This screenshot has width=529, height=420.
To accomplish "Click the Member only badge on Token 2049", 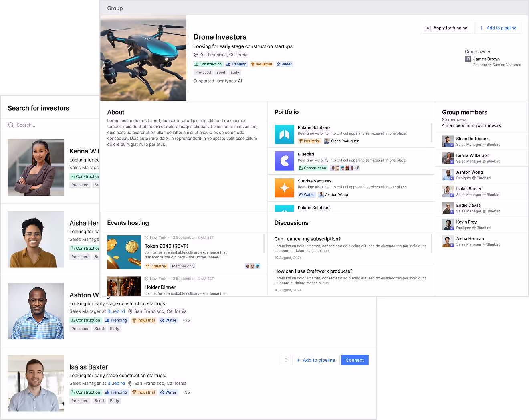I will [183, 266].
